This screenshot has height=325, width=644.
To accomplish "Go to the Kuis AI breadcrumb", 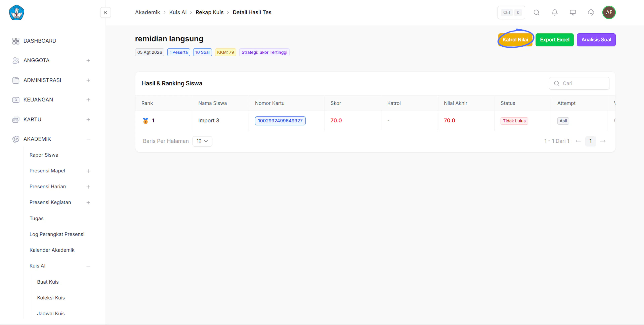I will pyautogui.click(x=178, y=13).
